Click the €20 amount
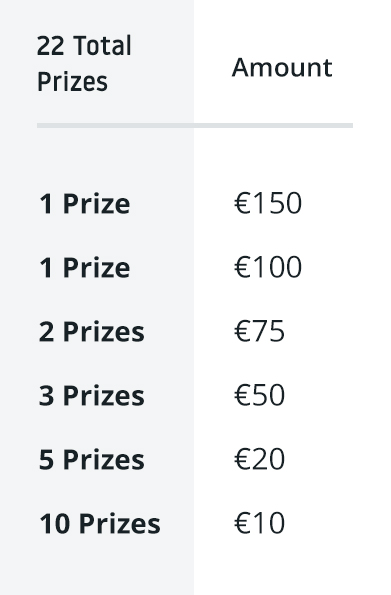This screenshot has height=595, width=391. (x=259, y=459)
